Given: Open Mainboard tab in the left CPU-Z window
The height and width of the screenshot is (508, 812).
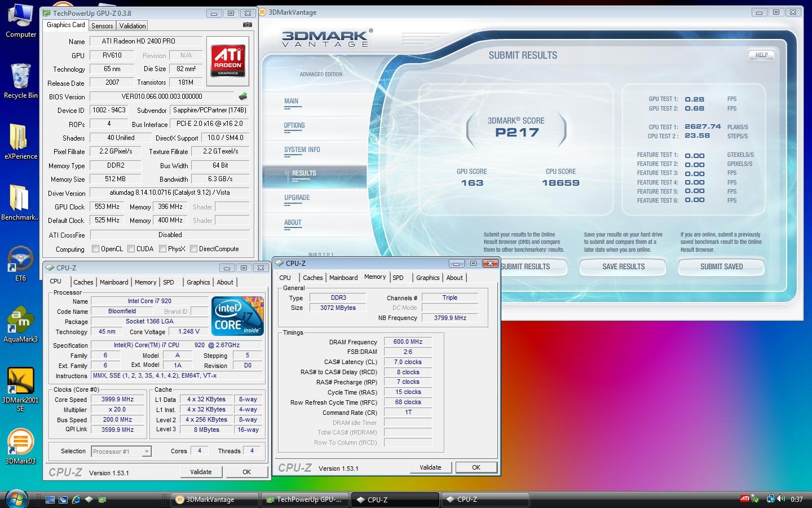Looking at the screenshot, I should tap(114, 282).
